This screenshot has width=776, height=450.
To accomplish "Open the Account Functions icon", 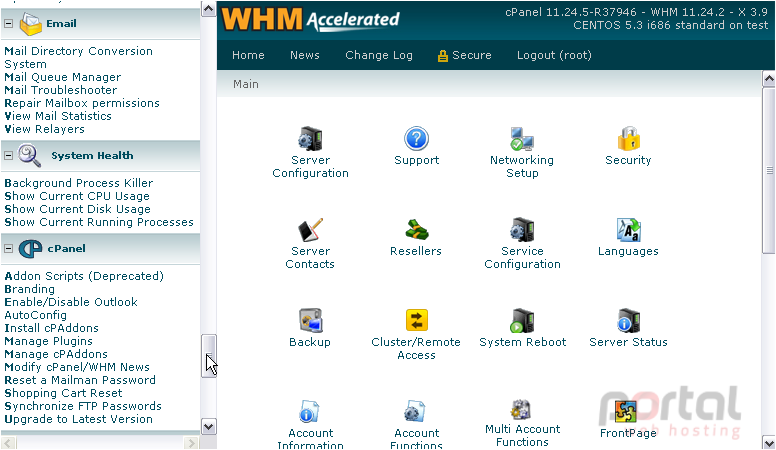I will pos(415,412).
